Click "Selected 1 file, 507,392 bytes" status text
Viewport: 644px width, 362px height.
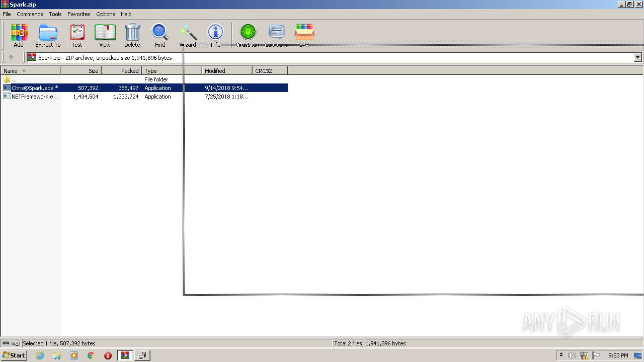(x=59, y=343)
